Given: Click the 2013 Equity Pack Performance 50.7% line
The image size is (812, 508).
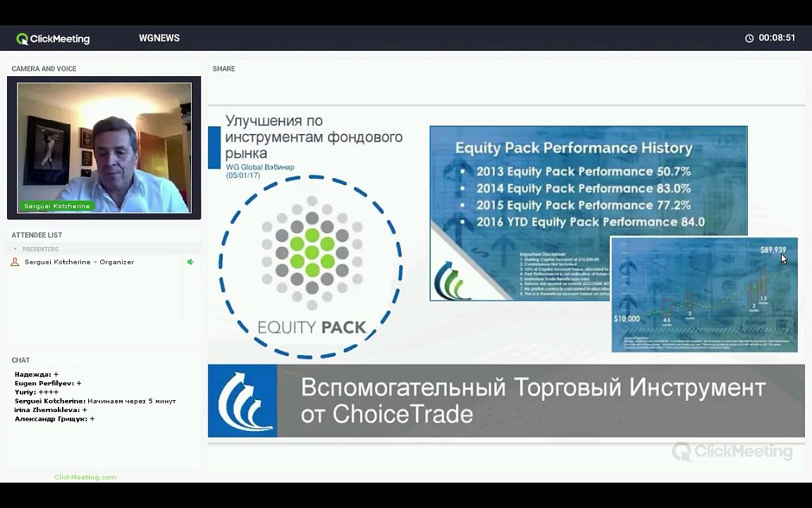Looking at the screenshot, I should point(584,171).
